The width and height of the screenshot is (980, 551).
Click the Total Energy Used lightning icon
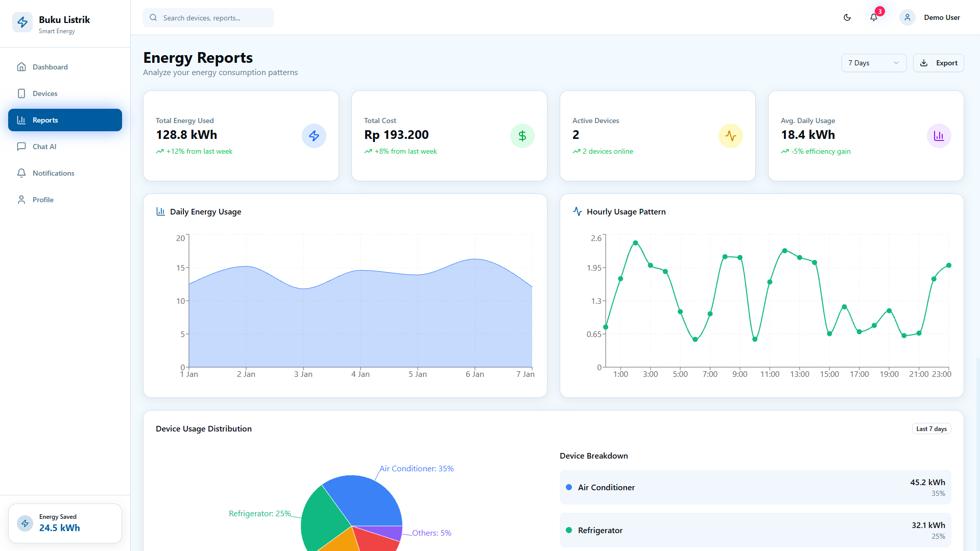tap(314, 136)
